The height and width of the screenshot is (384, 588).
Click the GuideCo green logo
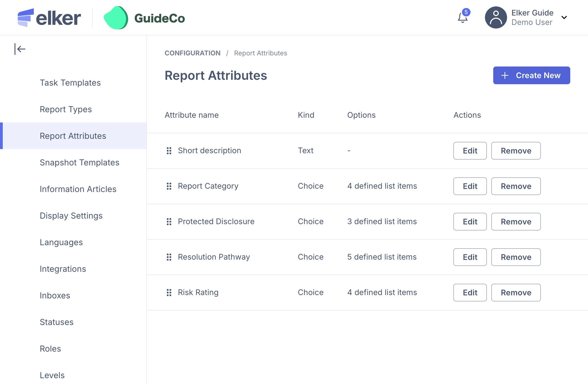[116, 18]
